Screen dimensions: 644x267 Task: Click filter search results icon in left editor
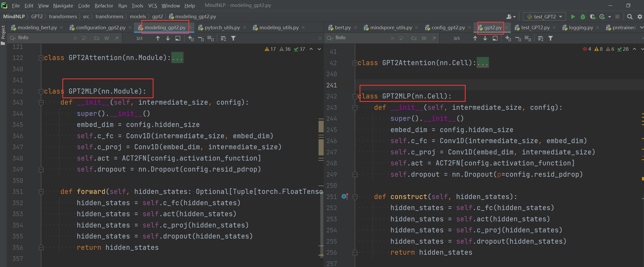click(233, 38)
